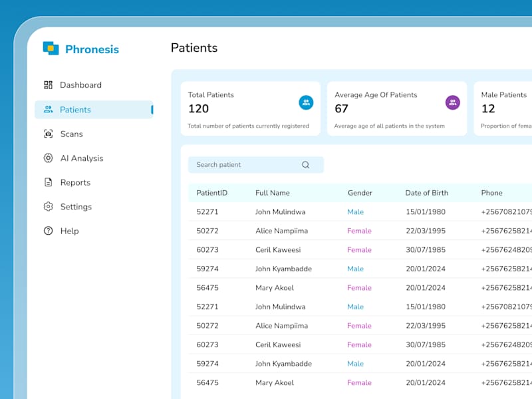The width and height of the screenshot is (532, 399).
Task: Click first patient ID 52271
Action: [x=207, y=211]
